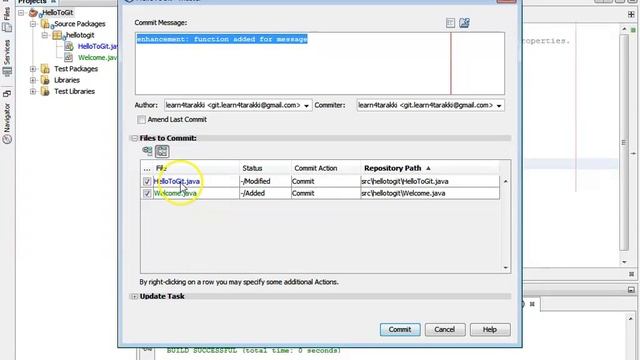Click the Test Packages folder icon

45,69
